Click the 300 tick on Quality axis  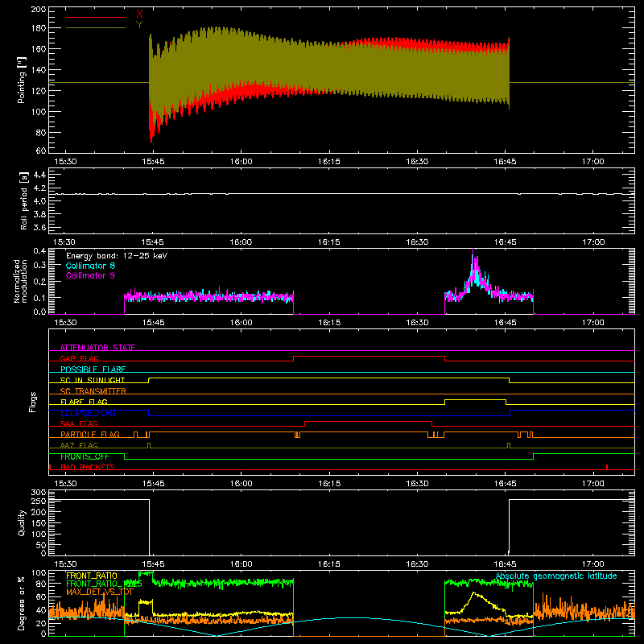click(x=38, y=493)
